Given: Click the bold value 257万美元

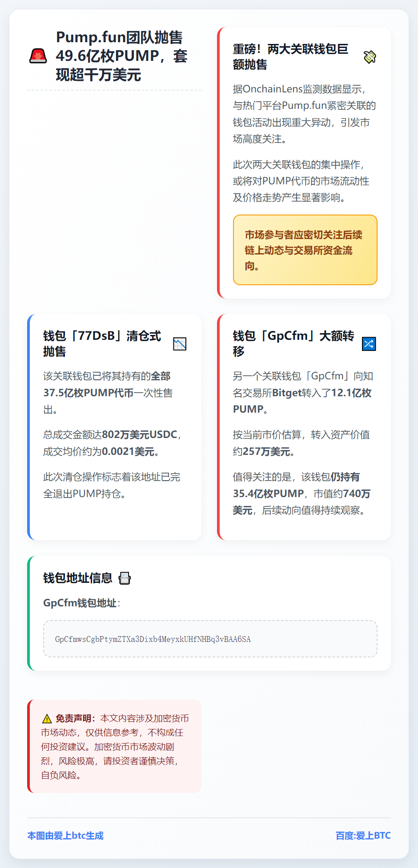Looking at the screenshot, I should tap(266, 452).
